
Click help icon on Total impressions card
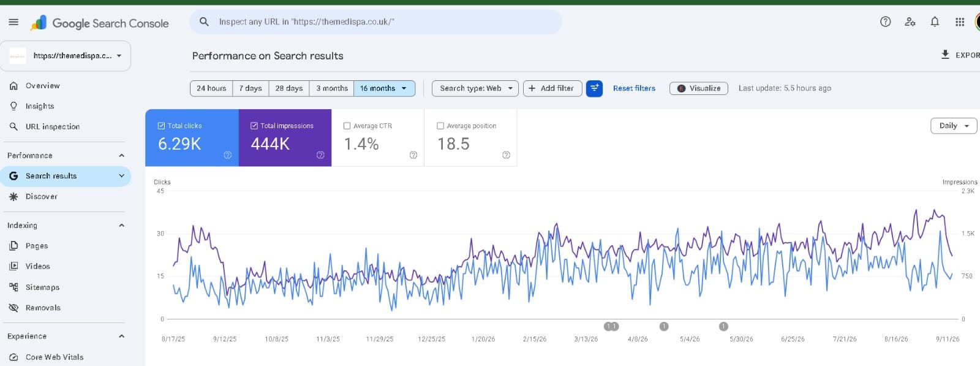pyautogui.click(x=320, y=155)
